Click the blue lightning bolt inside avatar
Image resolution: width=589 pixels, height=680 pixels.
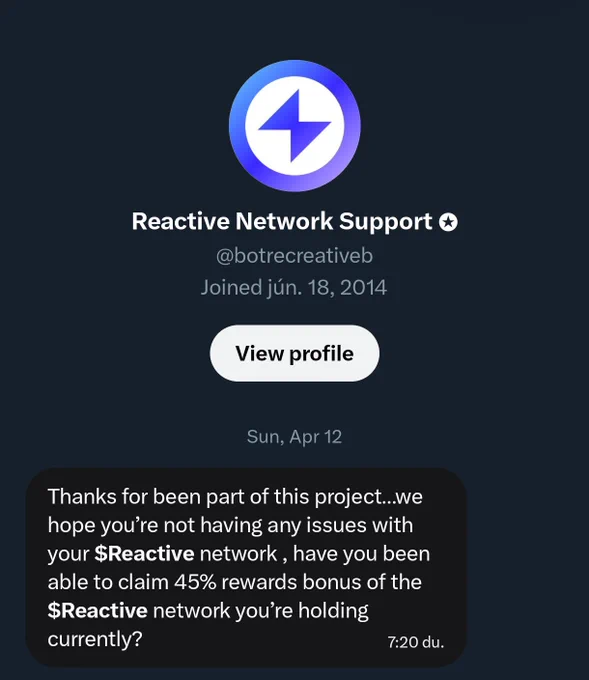[294, 126]
